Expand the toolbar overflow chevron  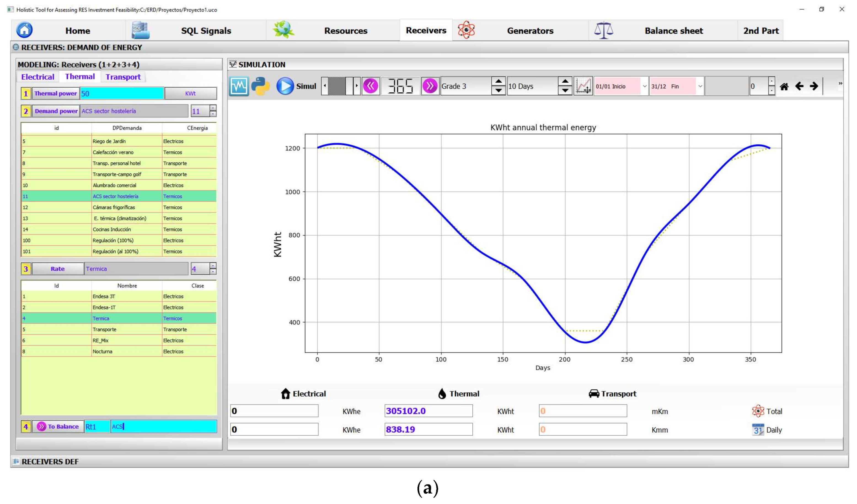click(840, 83)
